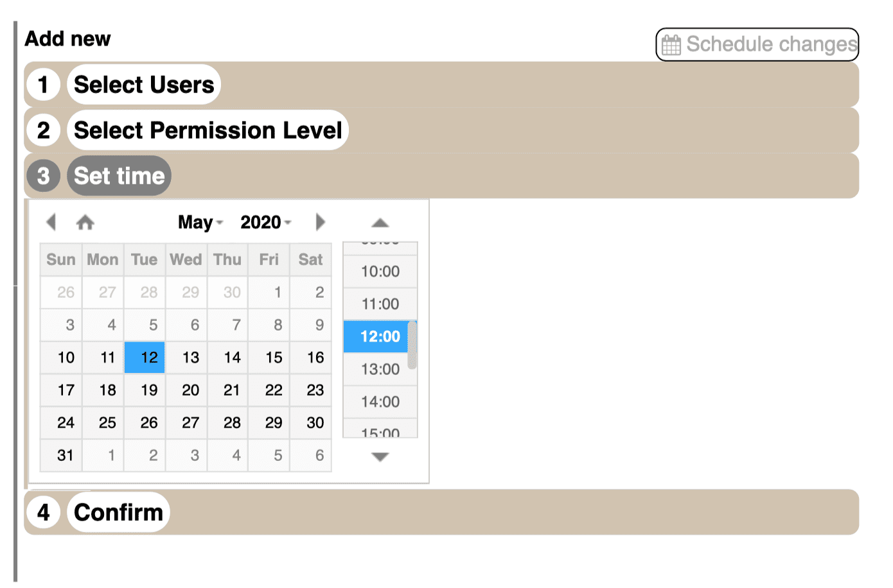
Task: Expand step 1 Select Users
Action: tap(145, 85)
